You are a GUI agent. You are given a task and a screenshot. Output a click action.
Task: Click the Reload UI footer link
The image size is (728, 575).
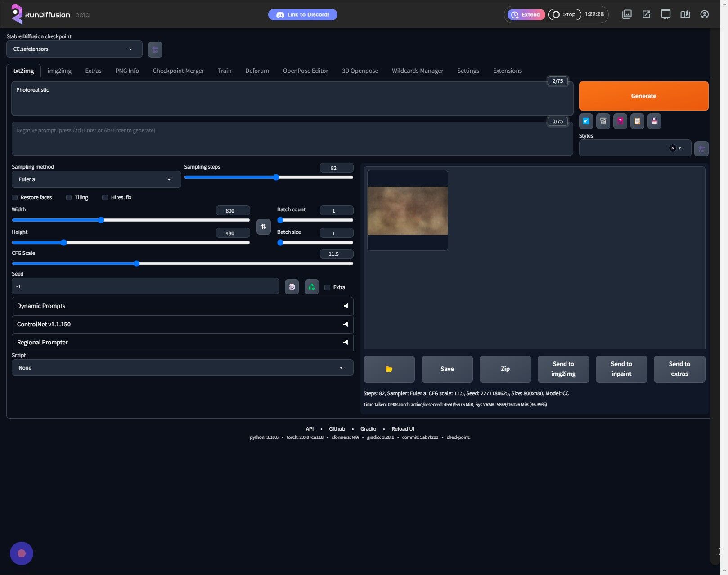coord(403,429)
